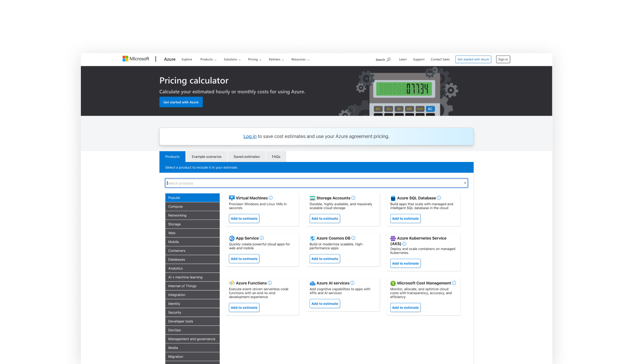
Task: Open info icon next to Azure AI services
Action: (352, 283)
